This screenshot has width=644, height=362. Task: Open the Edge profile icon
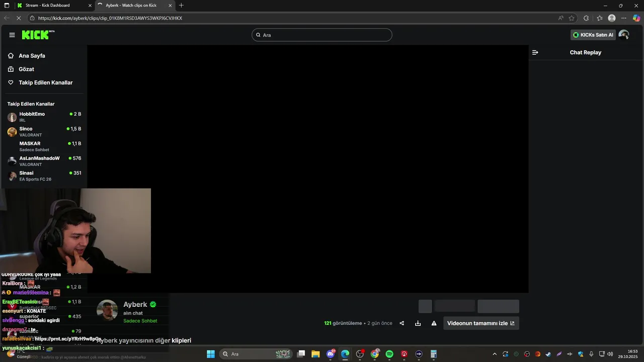point(612,18)
